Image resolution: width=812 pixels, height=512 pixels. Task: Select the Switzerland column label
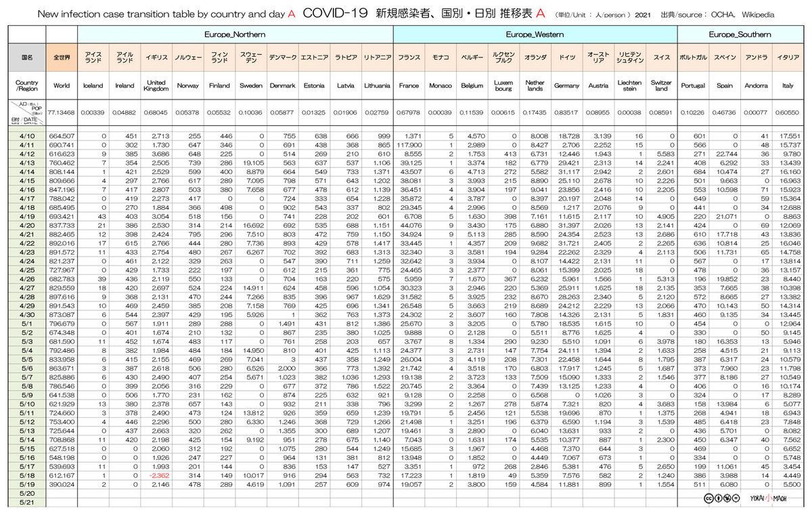point(661,86)
